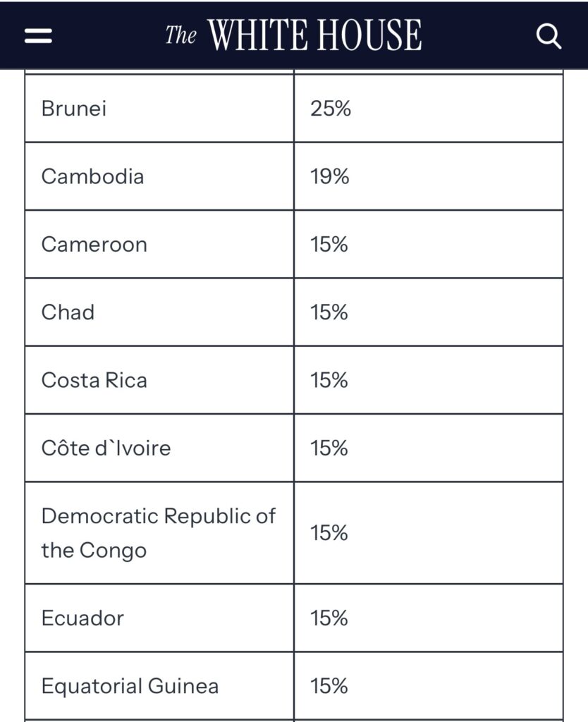This screenshot has width=588, height=722.
Task: Go to The White House home logo
Action: pyautogui.click(x=293, y=35)
